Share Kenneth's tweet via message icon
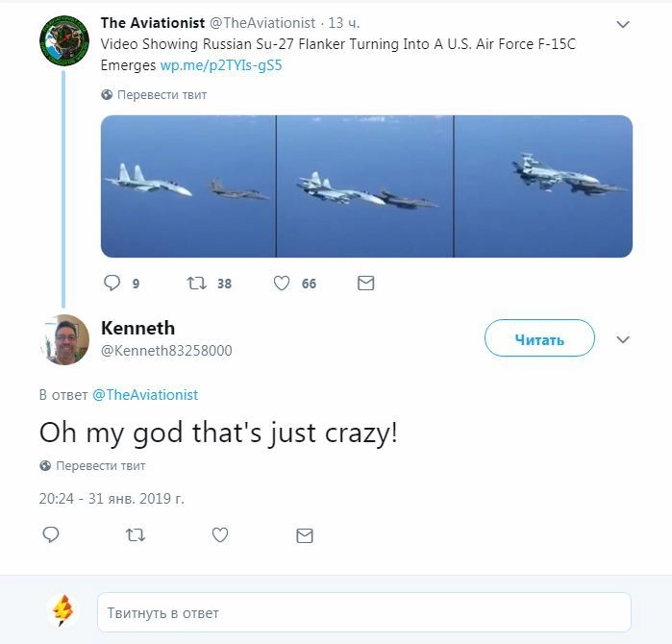Viewport: 672px width, 644px height. pos(305,535)
